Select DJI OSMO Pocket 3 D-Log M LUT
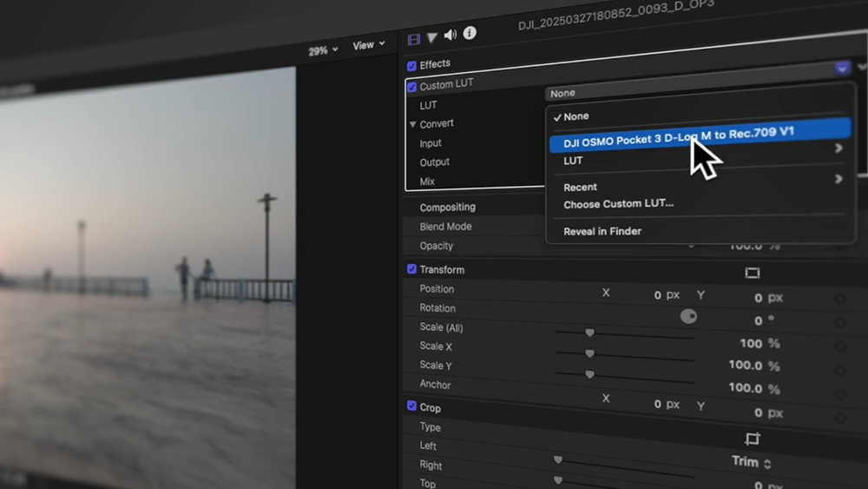The image size is (868, 489). point(700,135)
